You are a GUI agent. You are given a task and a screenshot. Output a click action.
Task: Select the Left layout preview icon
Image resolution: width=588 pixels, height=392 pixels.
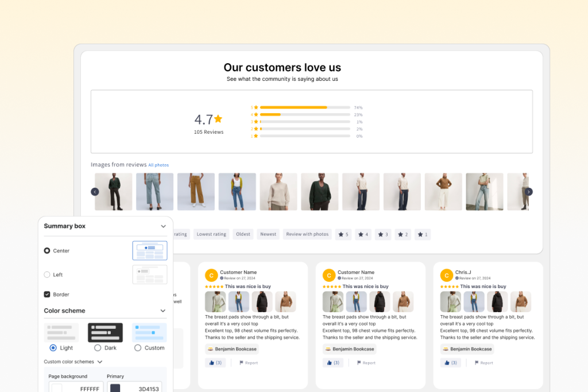149,274
